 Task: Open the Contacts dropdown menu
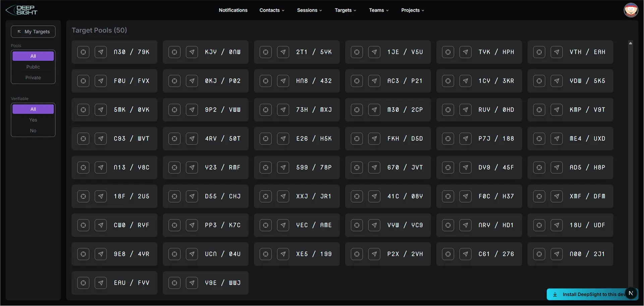[272, 10]
